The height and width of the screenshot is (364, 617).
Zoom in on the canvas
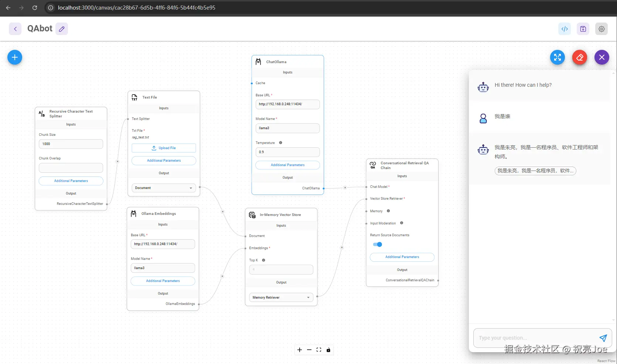[x=300, y=350]
